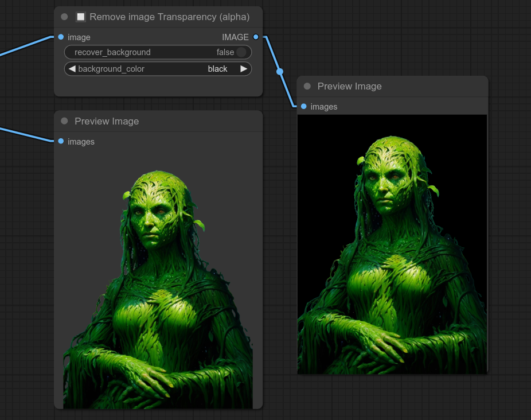Select previous background_color with left arrow
Image resolution: width=531 pixels, height=420 pixels.
point(72,69)
